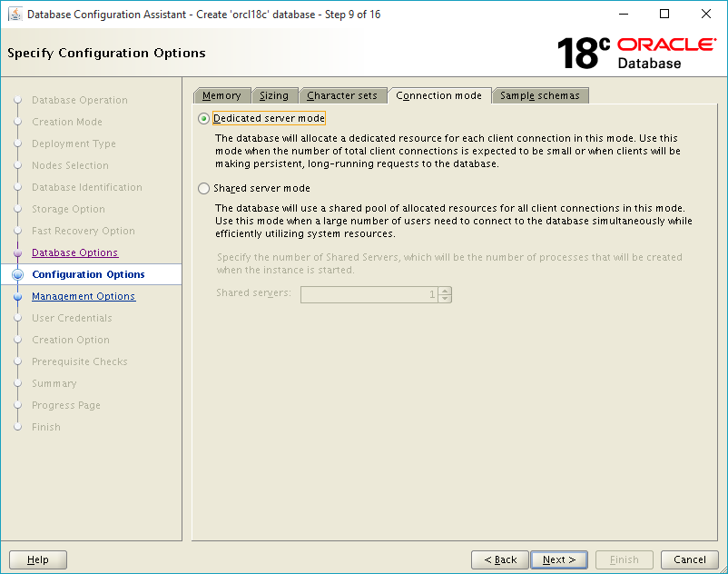The image size is (728, 574).
Task: Click the Configuration Options step bullet
Action: click(18, 274)
